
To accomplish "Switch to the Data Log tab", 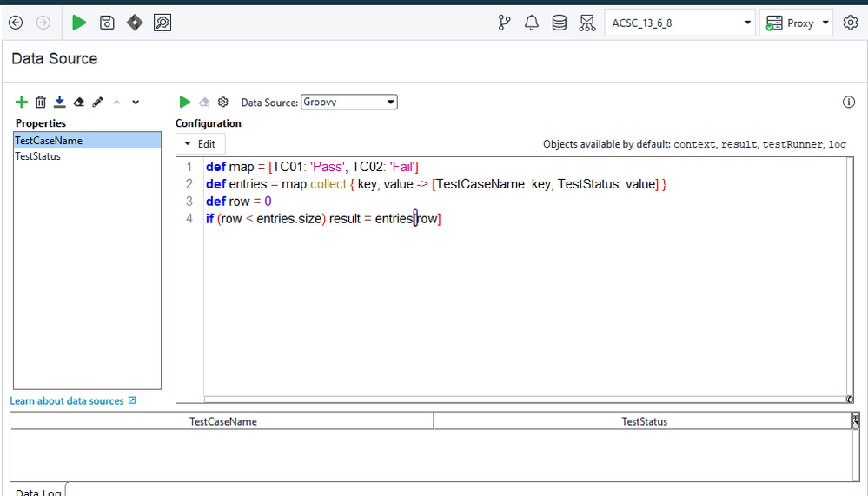I will (38, 491).
